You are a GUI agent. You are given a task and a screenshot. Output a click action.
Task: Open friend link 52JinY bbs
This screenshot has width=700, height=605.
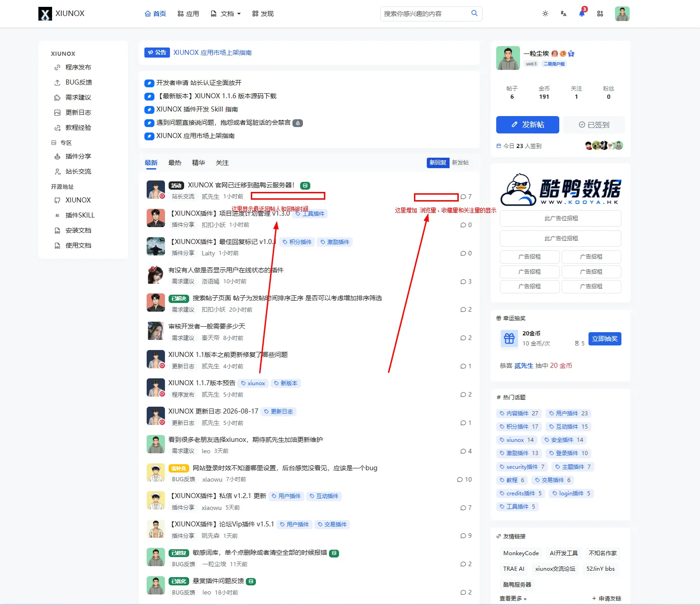pos(600,569)
